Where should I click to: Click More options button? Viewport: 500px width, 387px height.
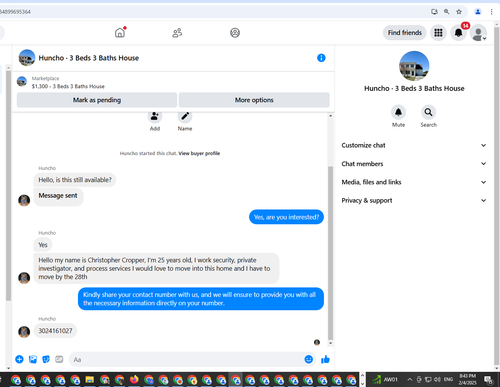tap(254, 100)
